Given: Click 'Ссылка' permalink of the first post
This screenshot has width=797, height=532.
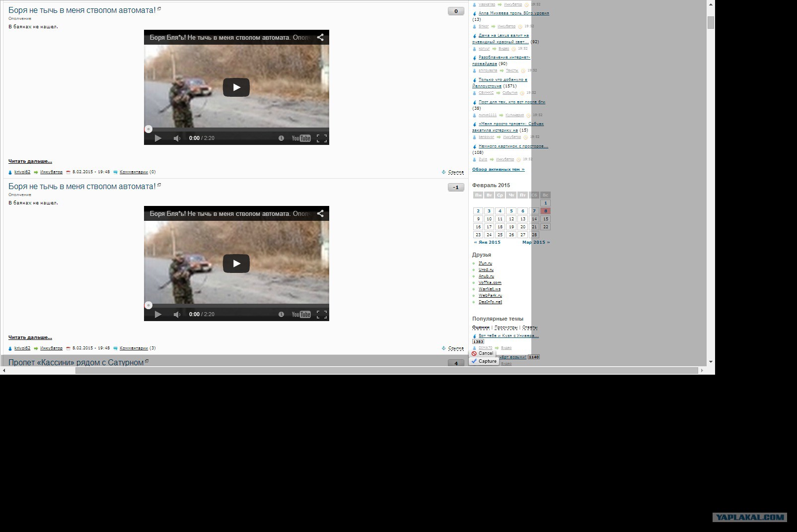Looking at the screenshot, I should tap(456, 172).
